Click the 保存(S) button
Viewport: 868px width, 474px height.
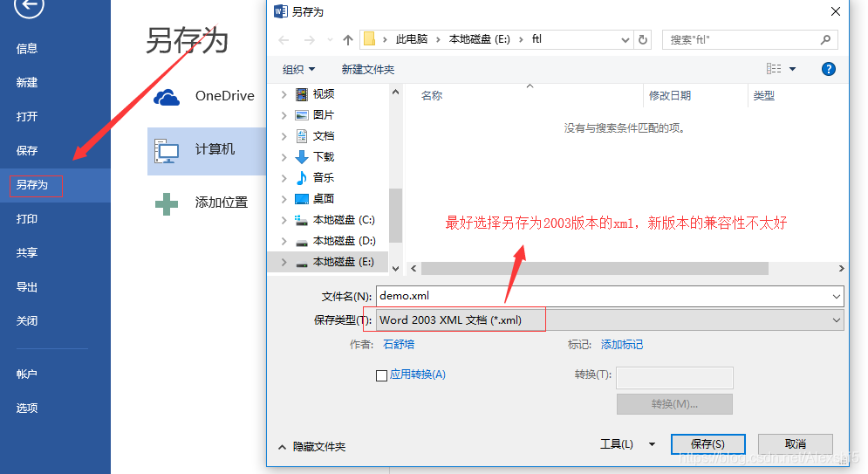tap(708, 444)
